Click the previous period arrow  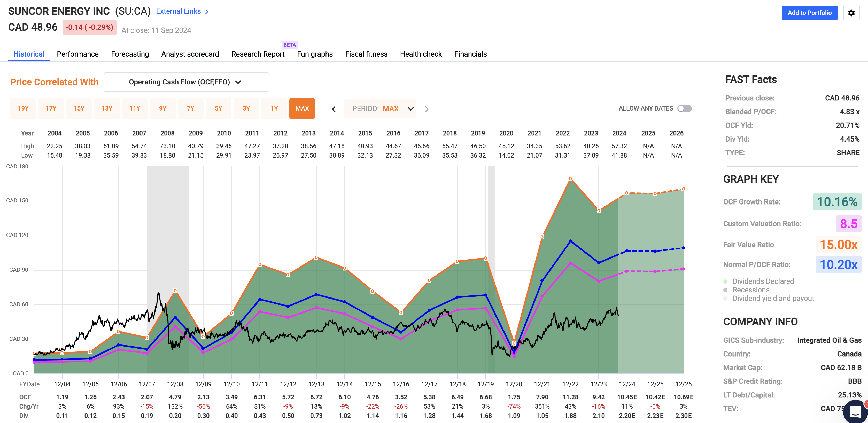click(334, 109)
